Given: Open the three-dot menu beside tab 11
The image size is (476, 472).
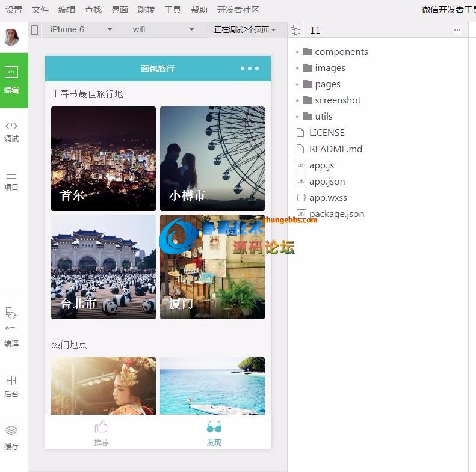Looking at the screenshot, I should click(457, 30).
